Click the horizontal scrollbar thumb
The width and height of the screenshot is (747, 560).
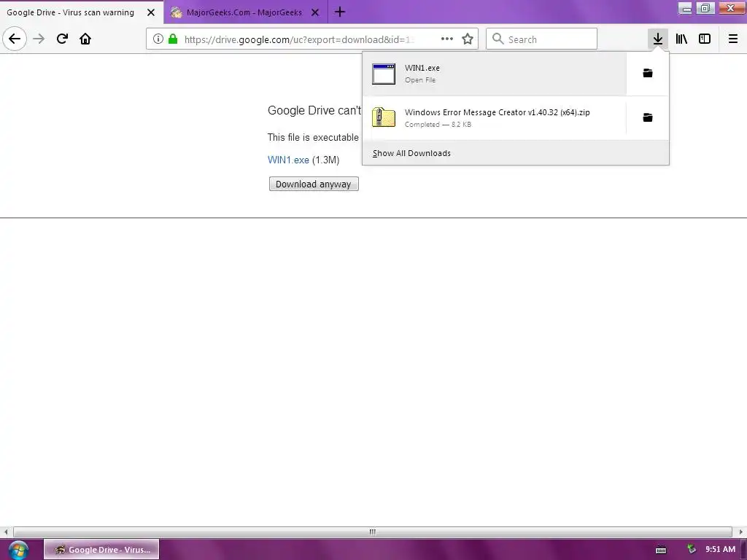pyautogui.click(x=373, y=532)
